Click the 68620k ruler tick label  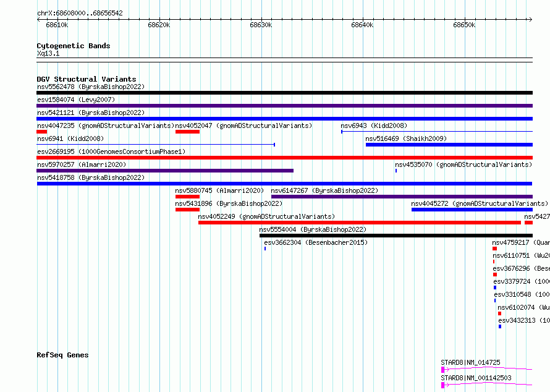coord(159,25)
